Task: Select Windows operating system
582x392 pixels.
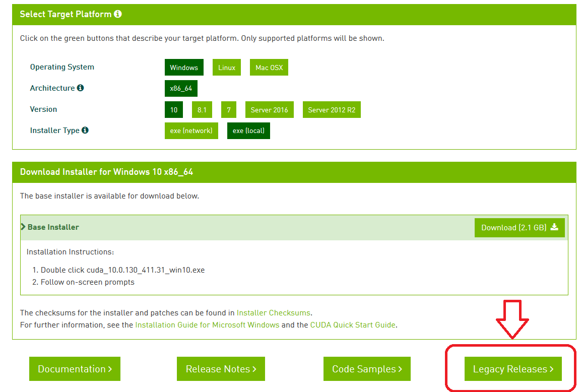Action: [x=184, y=67]
